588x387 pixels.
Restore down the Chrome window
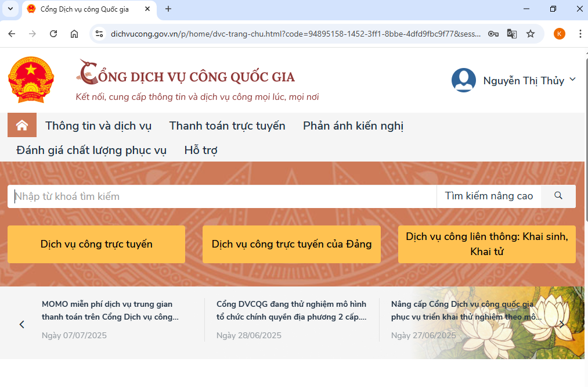(x=553, y=9)
